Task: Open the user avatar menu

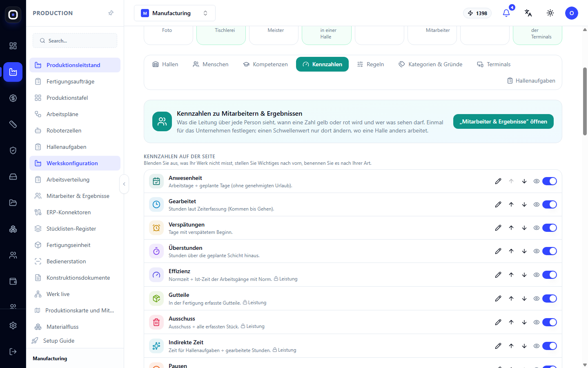Action: 572,13
